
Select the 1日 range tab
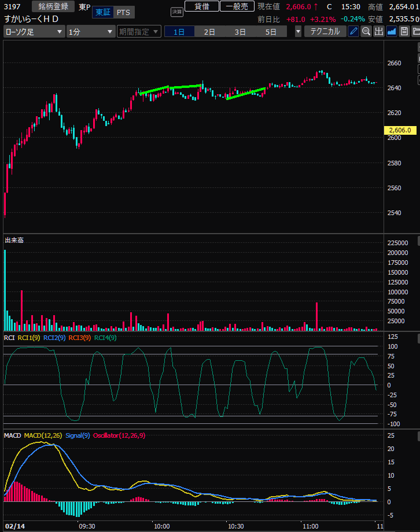coord(179,31)
